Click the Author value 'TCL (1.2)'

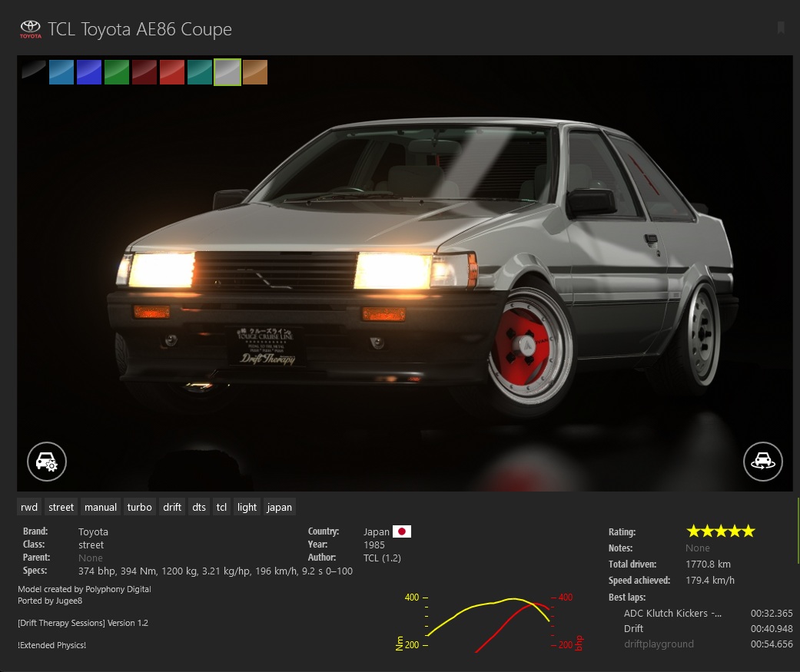coord(382,558)
